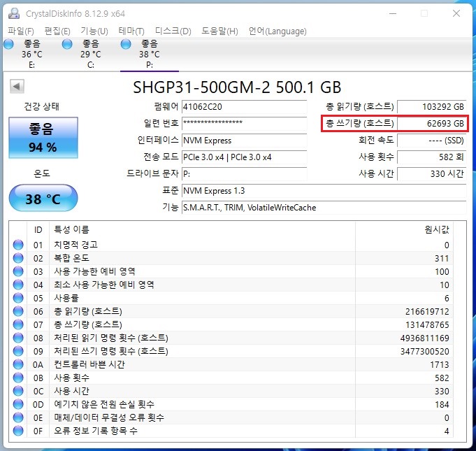
Task: Click raw value 1713 for controller busy time
Action: pos(439,365)
